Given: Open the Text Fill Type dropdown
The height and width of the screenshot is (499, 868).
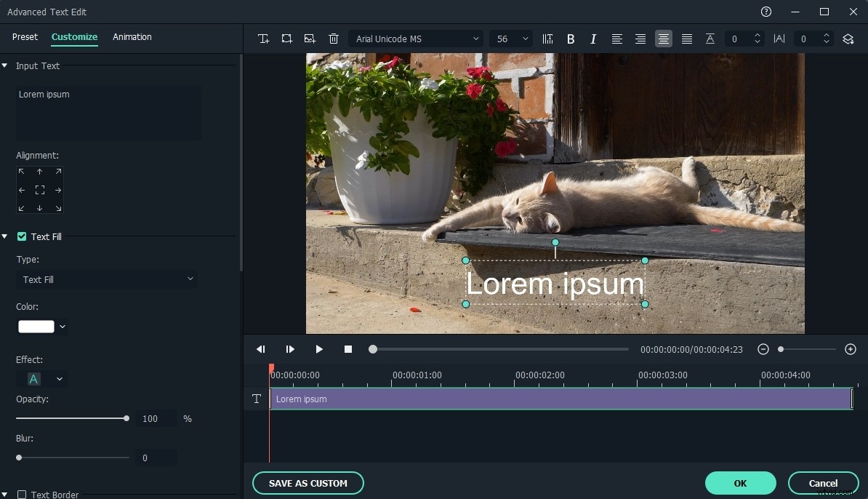Looking at the screenshot, I should 107,279.
